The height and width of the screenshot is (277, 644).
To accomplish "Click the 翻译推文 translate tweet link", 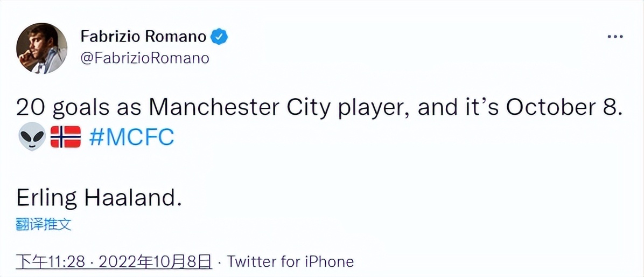I will click(44, 224).
